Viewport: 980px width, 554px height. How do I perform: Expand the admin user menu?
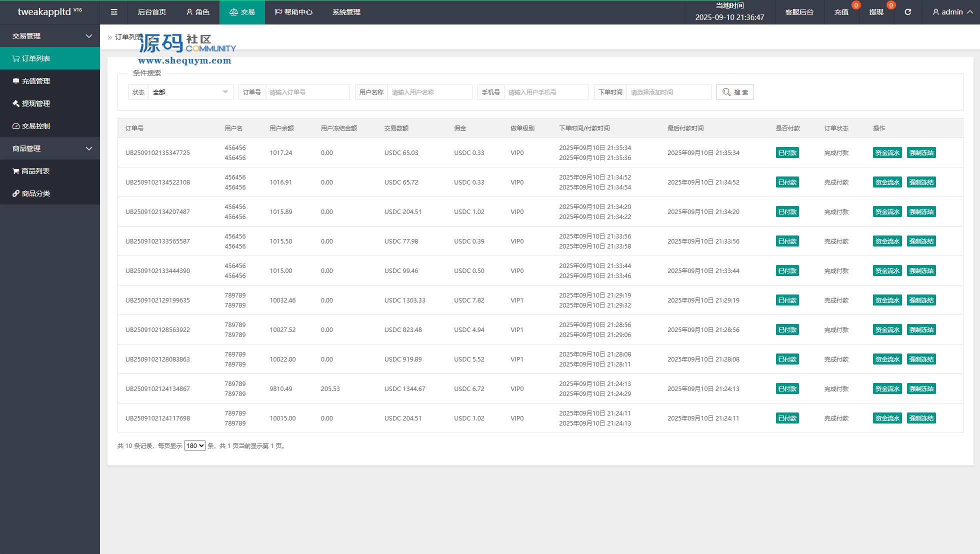point(952,12)
